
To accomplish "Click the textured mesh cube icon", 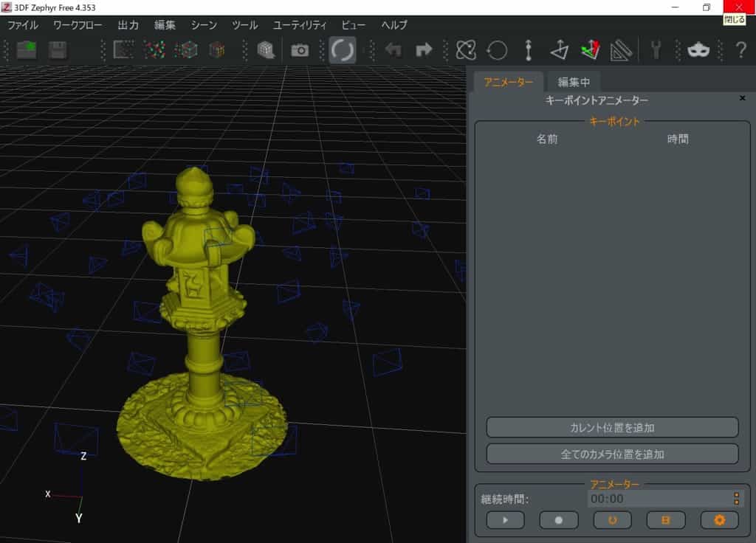I will click(217, 49).
